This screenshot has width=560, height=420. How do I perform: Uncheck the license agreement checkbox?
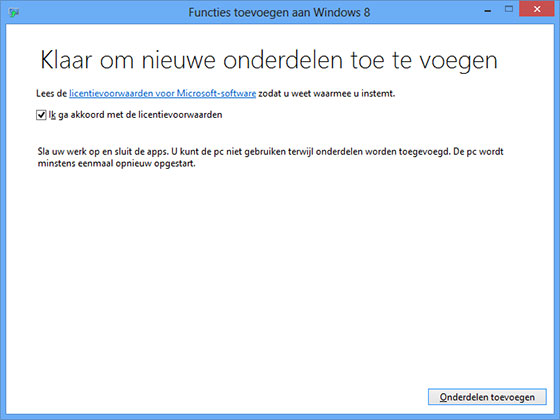[x=41, y=115]
